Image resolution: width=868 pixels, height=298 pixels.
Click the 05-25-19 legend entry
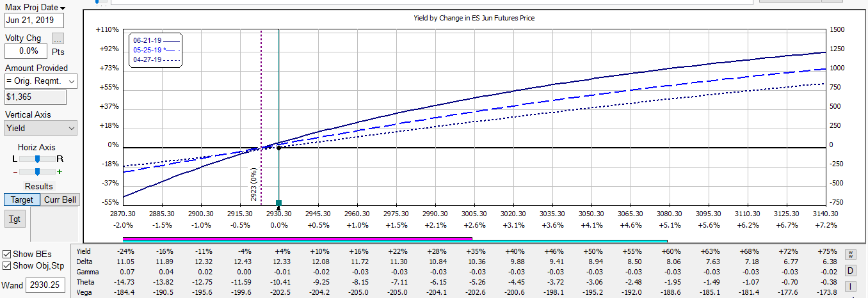pos(156,50)
